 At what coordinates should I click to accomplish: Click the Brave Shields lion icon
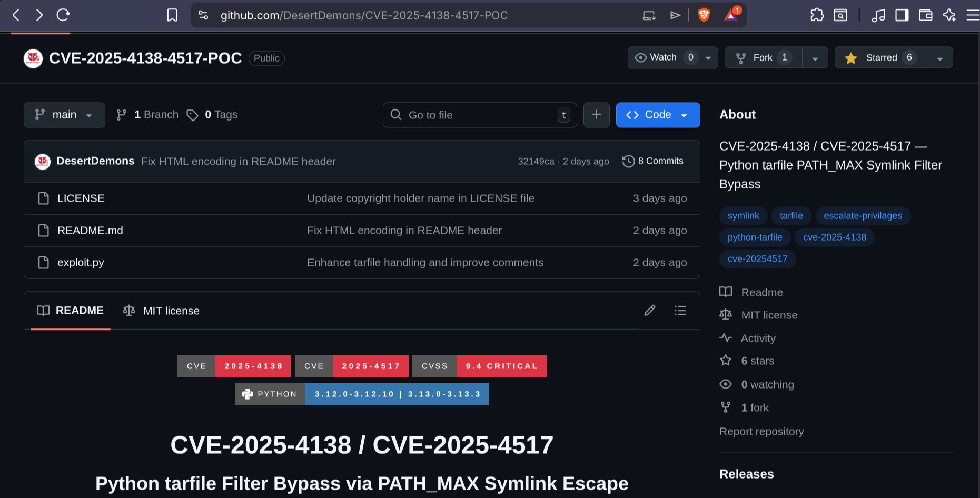704,15
